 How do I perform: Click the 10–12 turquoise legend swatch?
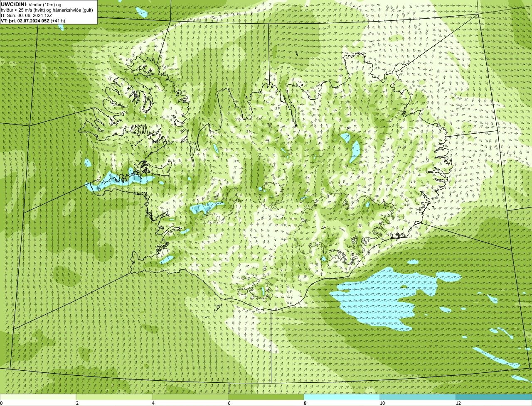(x=418, y=397)
